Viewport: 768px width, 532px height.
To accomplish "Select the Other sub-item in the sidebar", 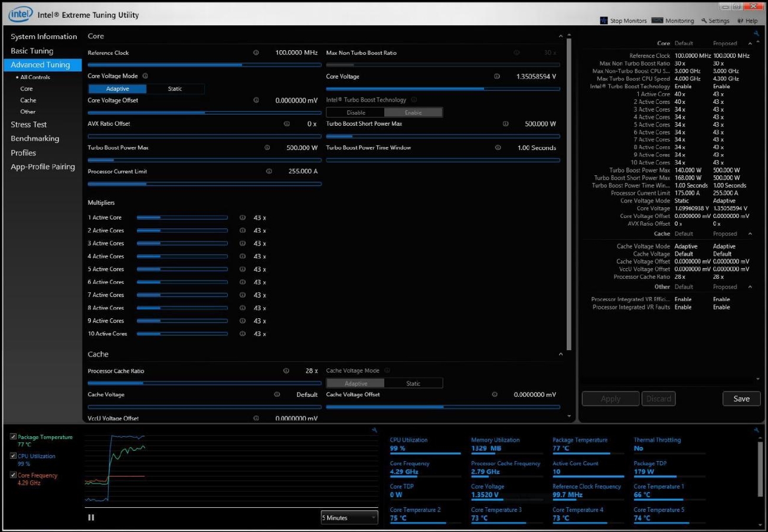I will [28, 112].
